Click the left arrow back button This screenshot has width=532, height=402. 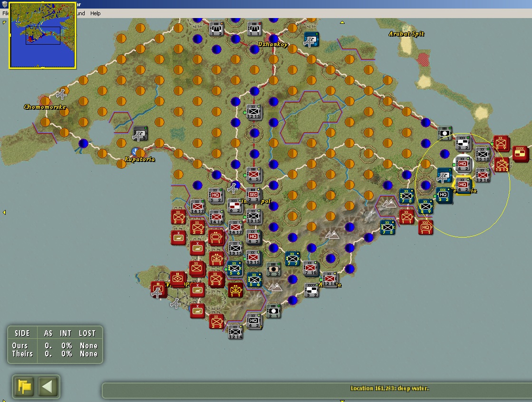pyautogui.click(x=47, y=386)
